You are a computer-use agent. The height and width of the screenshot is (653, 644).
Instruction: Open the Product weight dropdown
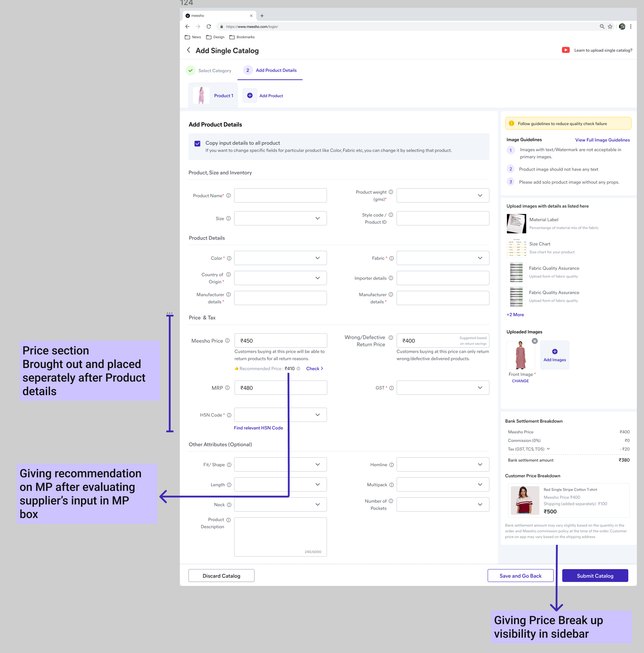tap(443, 195)
